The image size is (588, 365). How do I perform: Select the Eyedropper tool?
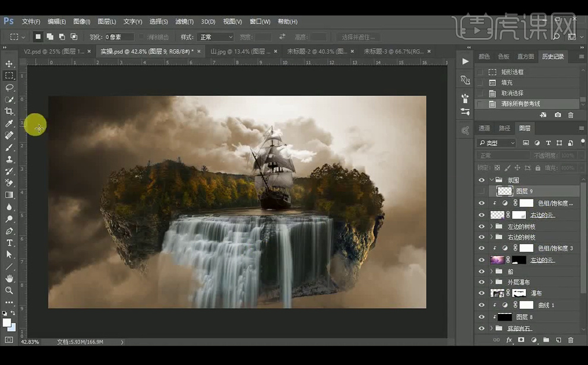point(9,123)
